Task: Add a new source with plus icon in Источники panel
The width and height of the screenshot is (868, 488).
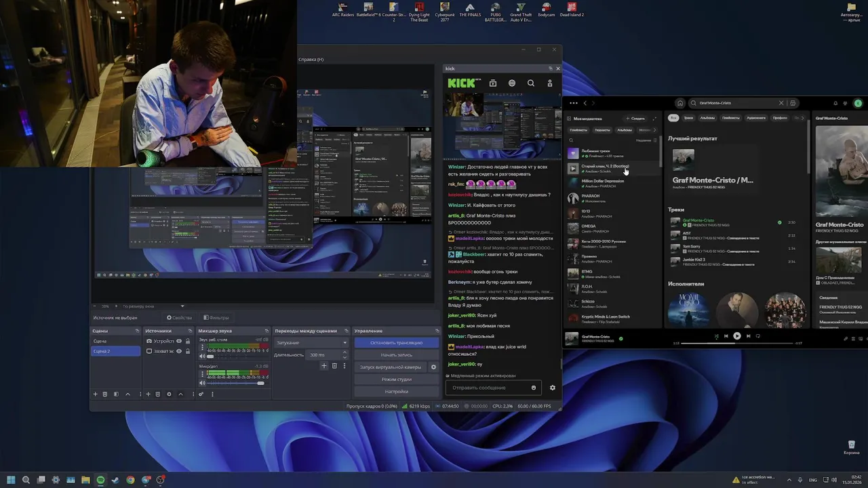Action: [x=148, y=394]
